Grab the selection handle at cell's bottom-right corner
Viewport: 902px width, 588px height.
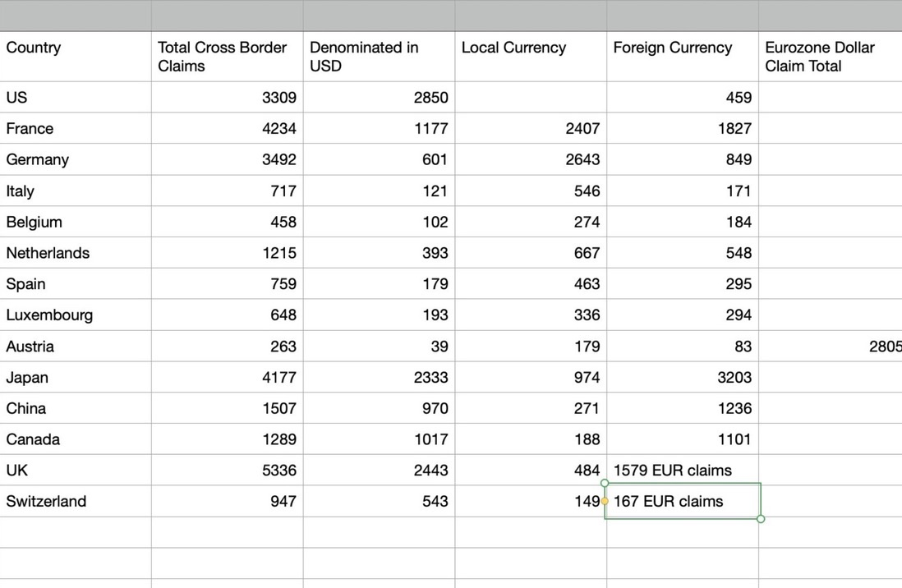click(761, 519)
